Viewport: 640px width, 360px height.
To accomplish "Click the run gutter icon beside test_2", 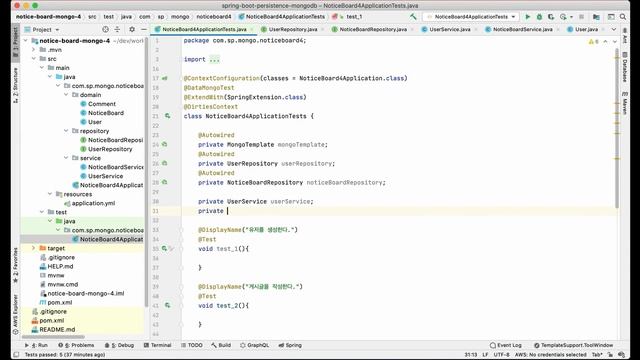I will click(x=167, y=305).
